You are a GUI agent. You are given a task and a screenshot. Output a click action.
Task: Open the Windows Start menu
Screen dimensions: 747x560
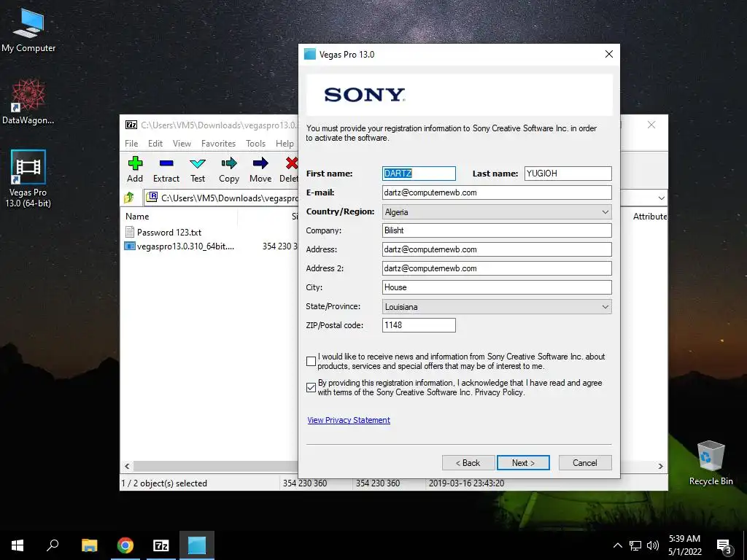pyautogui.click(x=18, y=545)
